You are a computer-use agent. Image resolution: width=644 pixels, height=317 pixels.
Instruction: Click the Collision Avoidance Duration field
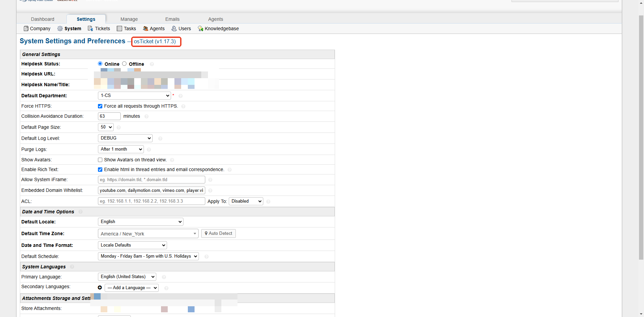point(109,116)
